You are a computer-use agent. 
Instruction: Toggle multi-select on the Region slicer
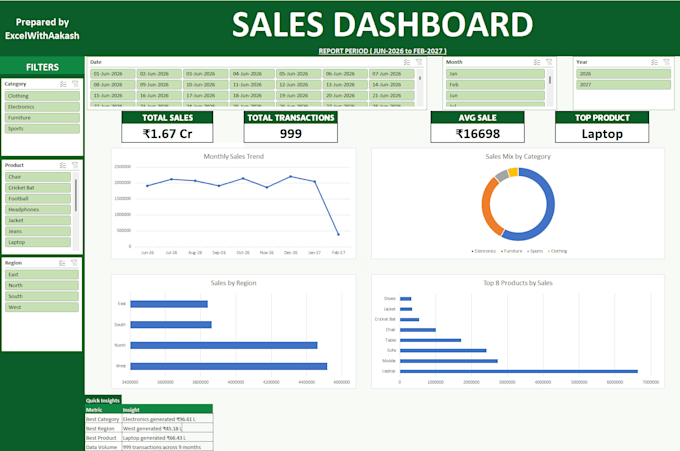click(x=62, y=263)
